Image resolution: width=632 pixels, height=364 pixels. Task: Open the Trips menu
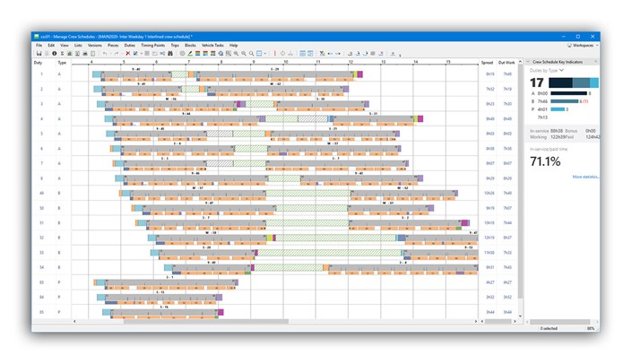coord(175,45)
